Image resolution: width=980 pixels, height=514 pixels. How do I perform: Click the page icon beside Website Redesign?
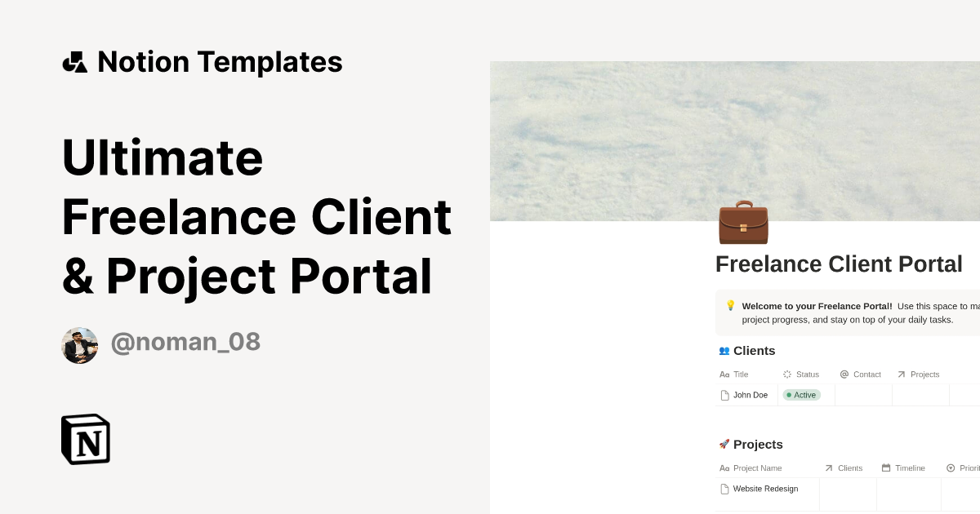(x=724, y=488)
